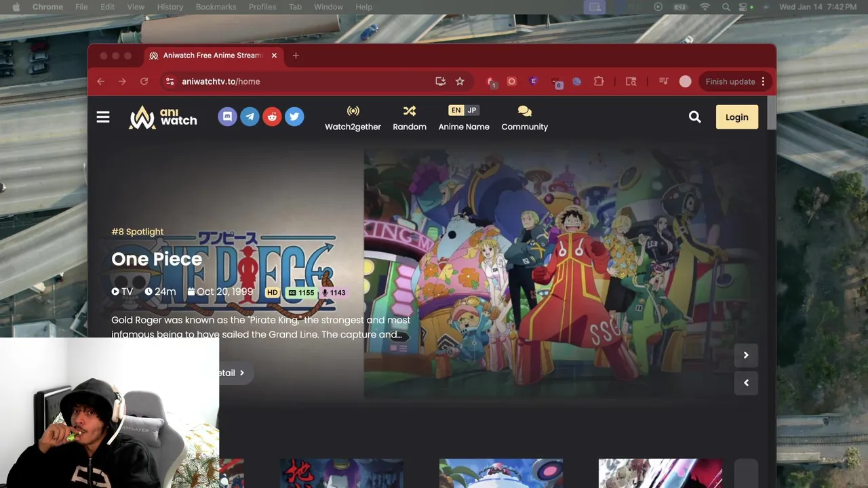Open Control Center in menu bar

click(x=744, y=7)
